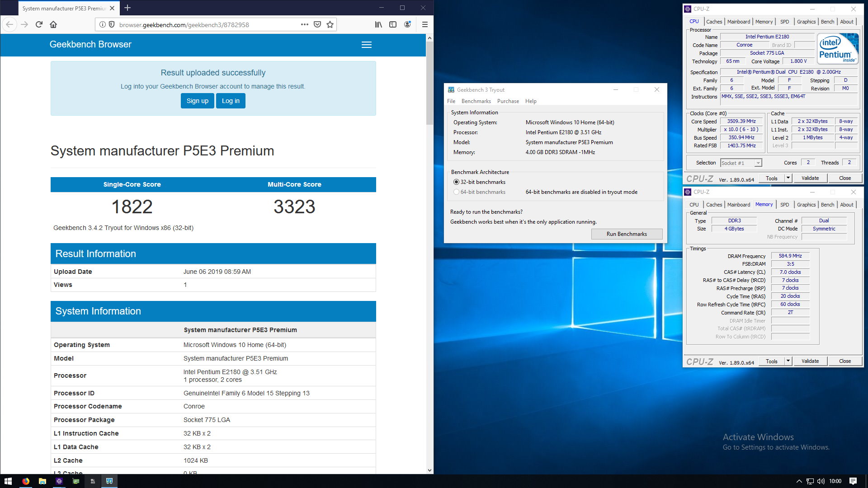Open the volume control tray icon
Screen dimensions: 868x488
pyautogui.click(x=821, y=481)
